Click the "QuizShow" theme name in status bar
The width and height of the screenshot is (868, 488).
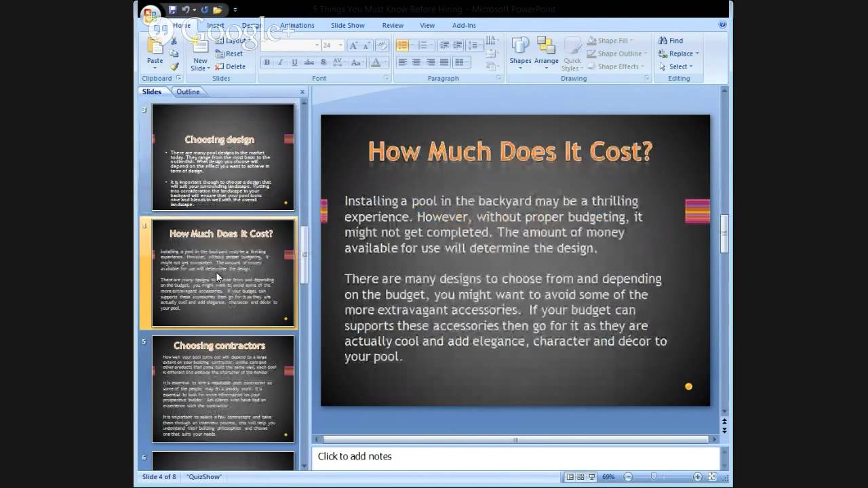click(x=204, y=477)
